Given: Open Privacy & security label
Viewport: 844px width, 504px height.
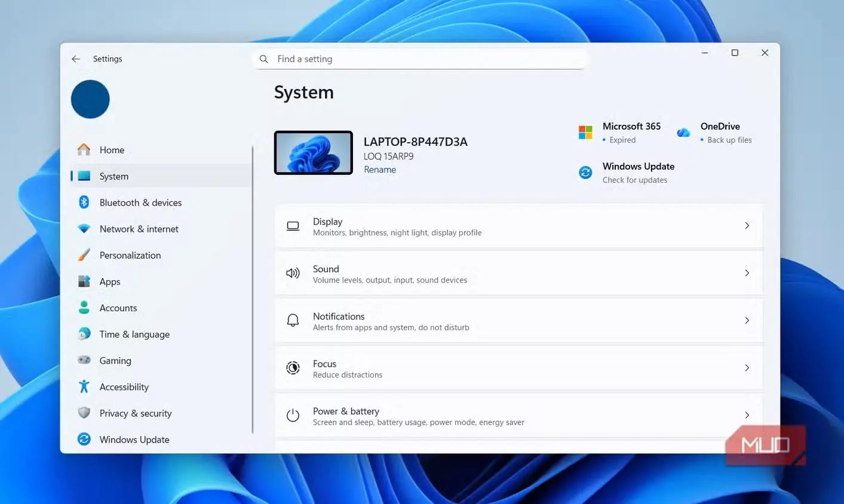Looking at the screenshot, I should (136, 413).
